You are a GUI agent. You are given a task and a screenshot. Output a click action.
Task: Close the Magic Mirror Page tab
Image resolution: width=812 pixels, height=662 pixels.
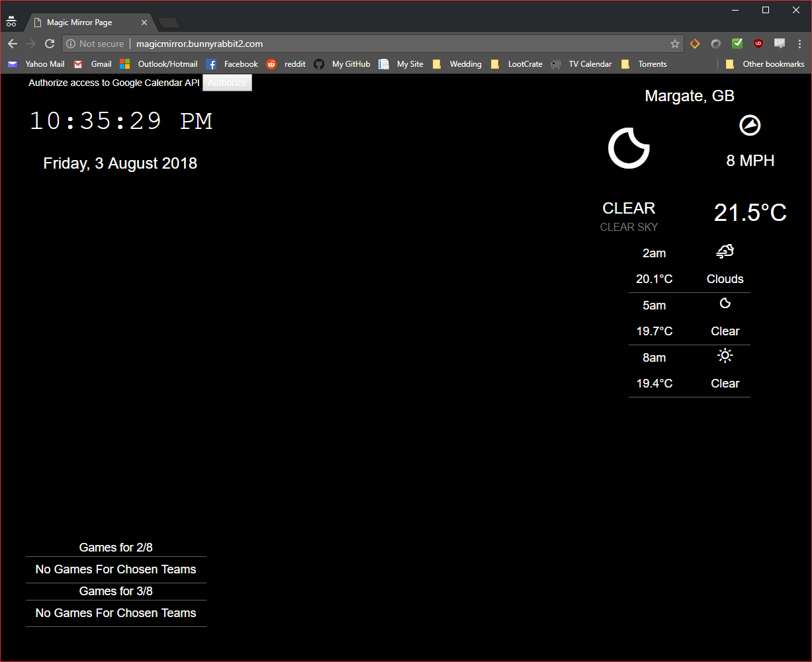pos(144,22)
